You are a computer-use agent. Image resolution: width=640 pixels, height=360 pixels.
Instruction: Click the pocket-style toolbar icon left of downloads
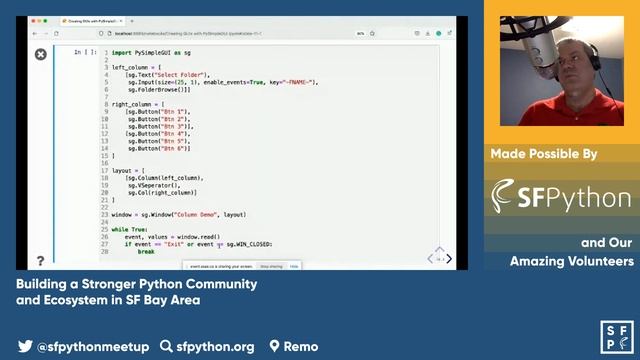(417, 33)
